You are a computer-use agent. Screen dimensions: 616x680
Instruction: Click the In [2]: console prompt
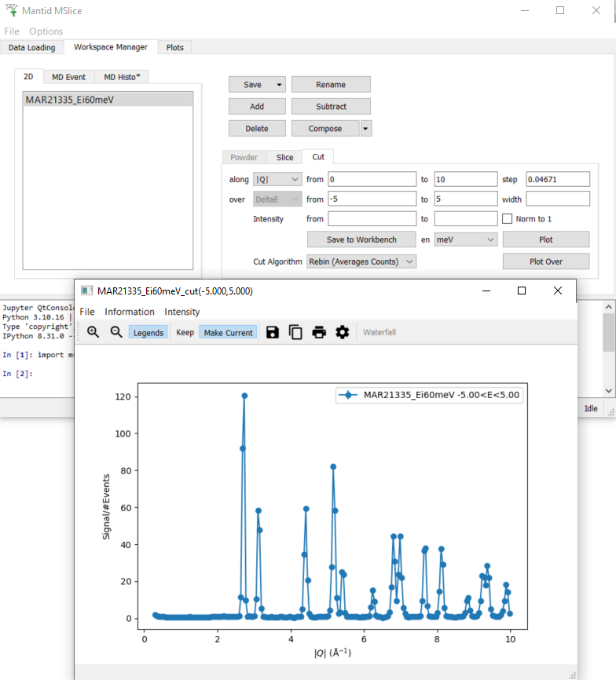(x=18, y=374)
